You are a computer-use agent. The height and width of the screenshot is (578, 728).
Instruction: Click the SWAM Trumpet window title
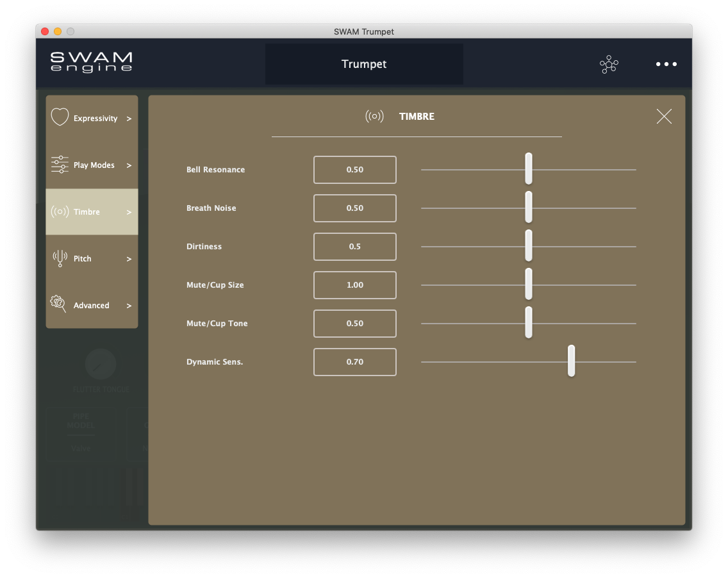[x=364, y=31]
